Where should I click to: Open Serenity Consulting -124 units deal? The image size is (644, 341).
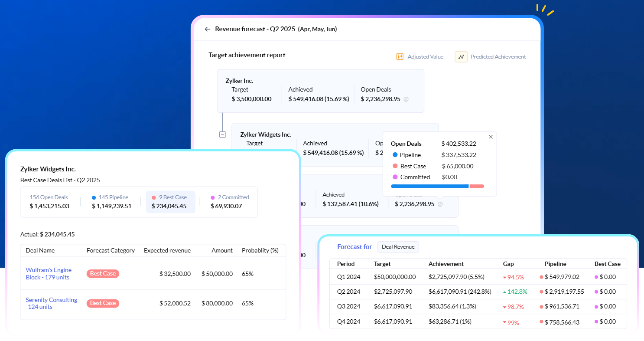click(x=52, y=303)
